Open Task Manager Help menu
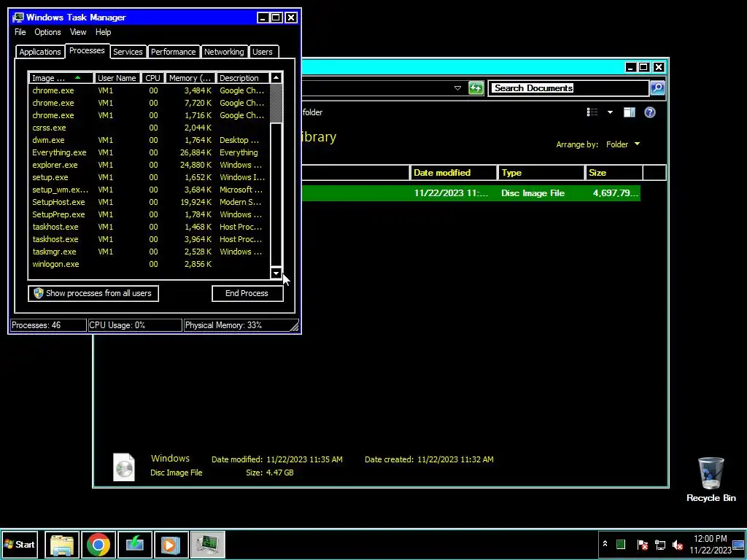Screen dimensions: 747x560 [103, 32]
